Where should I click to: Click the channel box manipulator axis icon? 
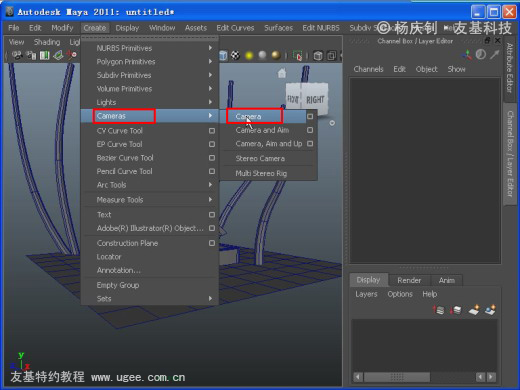tap(467, 55)
